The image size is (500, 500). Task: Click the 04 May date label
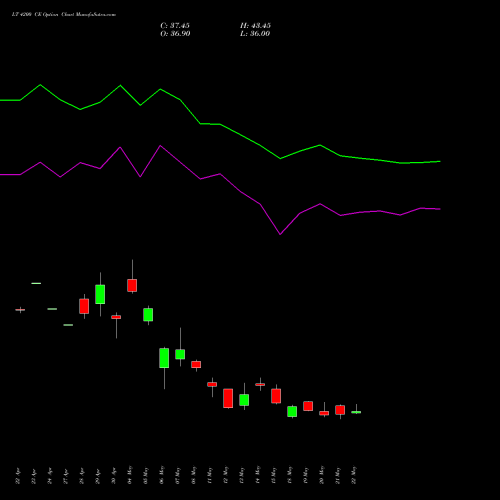point(130,475)
